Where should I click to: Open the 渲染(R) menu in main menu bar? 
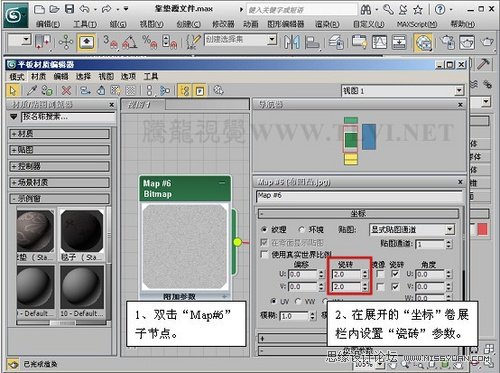pos(327,24)
